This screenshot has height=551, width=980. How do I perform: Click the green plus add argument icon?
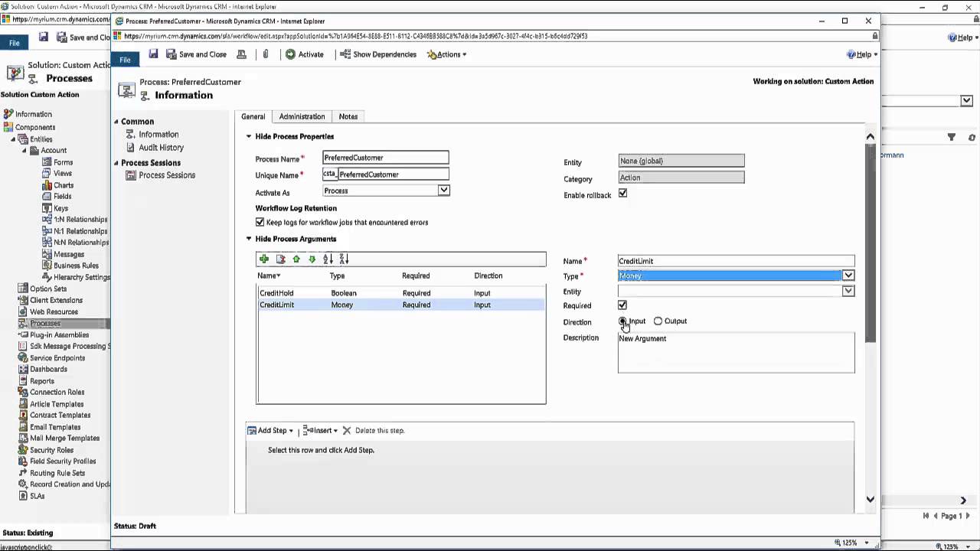[264, 259]
